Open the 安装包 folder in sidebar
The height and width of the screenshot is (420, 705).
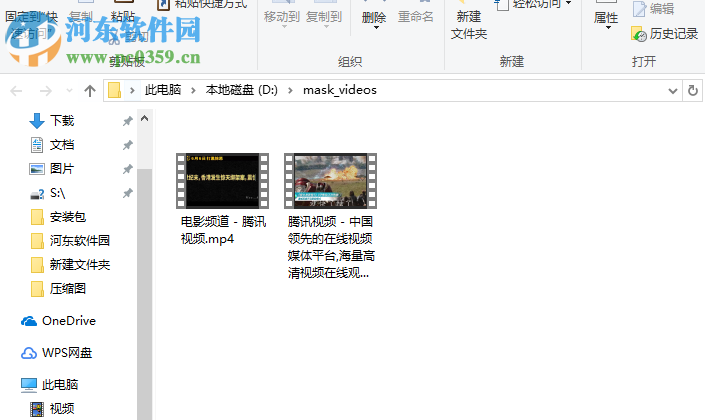68,217
